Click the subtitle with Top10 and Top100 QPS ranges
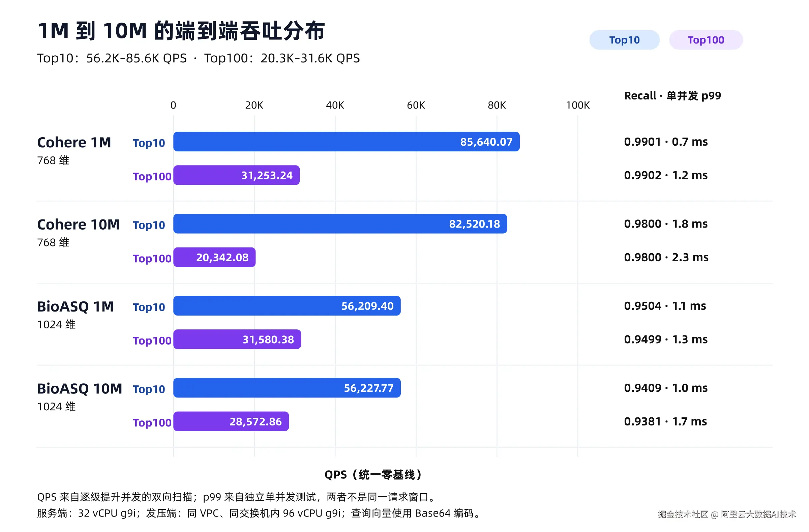The image size is (809, 532). [199, 58]
